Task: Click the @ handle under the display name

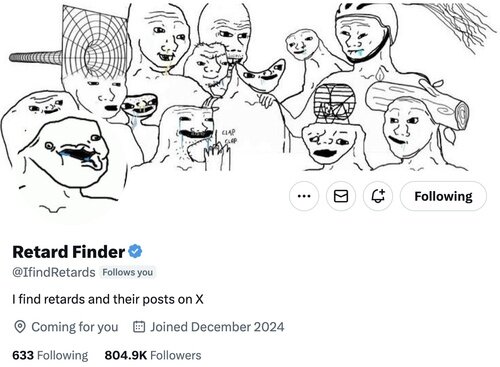Action: (54, 272)
